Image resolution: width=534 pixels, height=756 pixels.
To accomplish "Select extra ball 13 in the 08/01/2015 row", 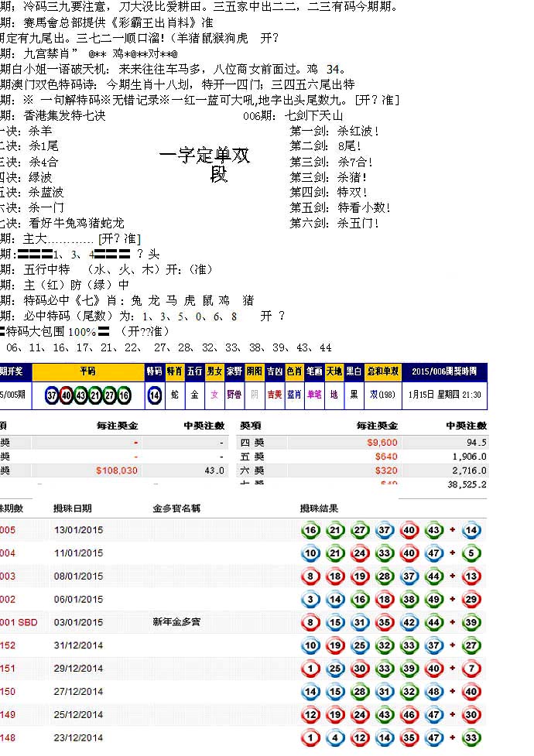I will [471, 576].
